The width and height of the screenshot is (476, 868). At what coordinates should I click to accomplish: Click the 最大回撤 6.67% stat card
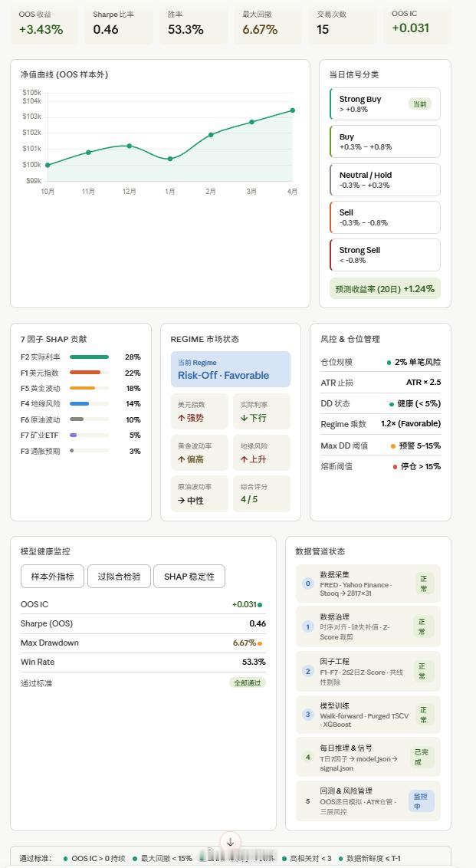click(265, 25)
